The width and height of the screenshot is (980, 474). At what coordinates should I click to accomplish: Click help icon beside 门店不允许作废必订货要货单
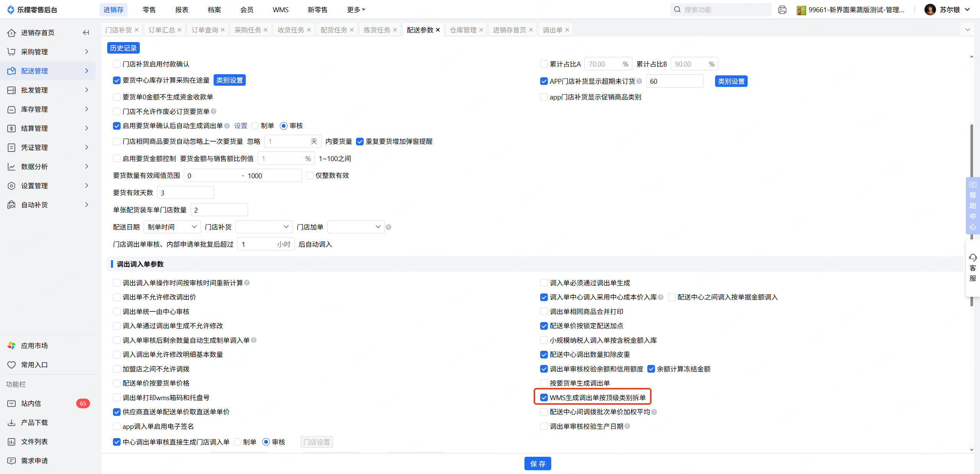point(214,111)
